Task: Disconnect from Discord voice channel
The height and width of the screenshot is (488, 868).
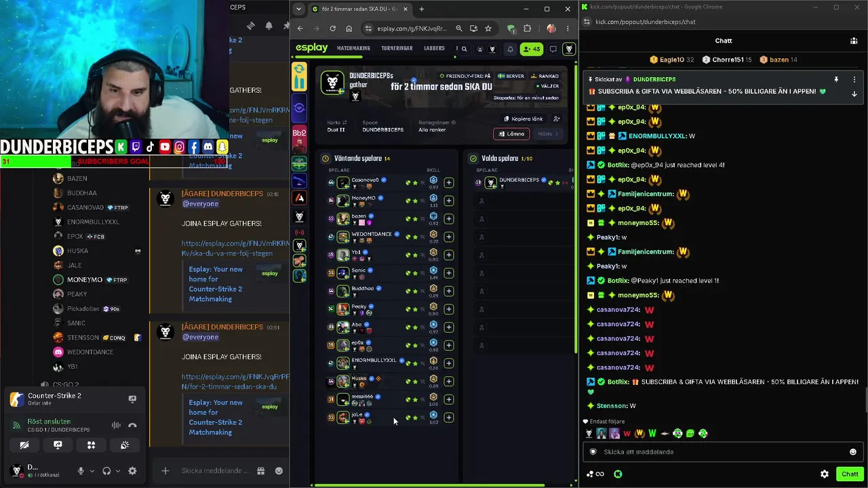Action: point(132,426)
